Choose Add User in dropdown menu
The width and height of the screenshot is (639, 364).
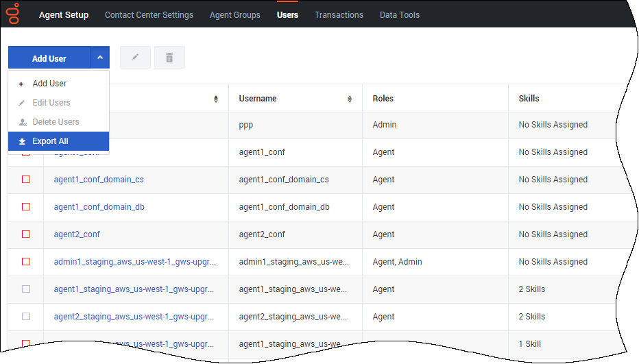pos(49,84)
